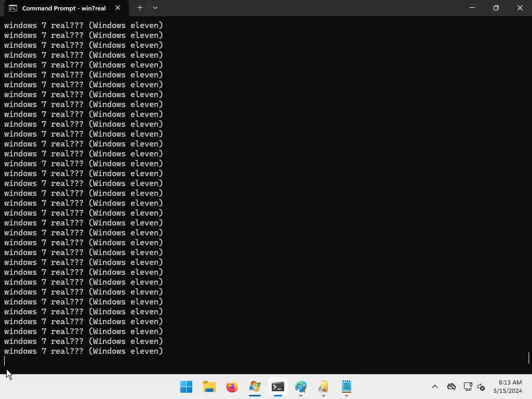Click the blinking cursor line in terminal

(5, 361)
